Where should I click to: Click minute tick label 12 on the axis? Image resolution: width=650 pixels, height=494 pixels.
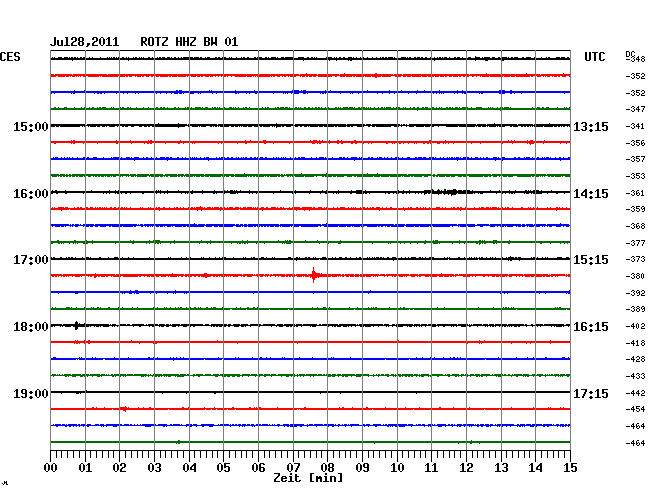click(x=466, y=468)
